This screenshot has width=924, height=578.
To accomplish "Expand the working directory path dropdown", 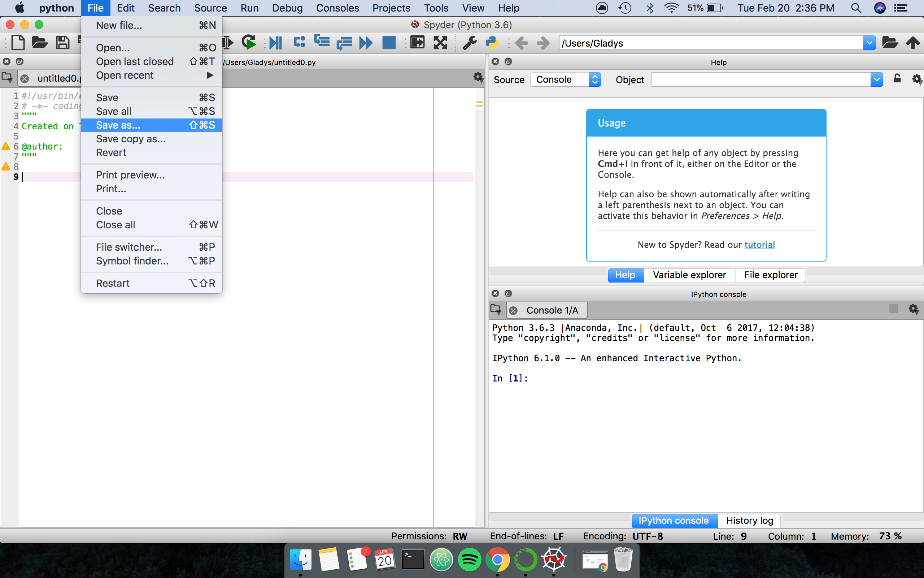I will pyautogui.click(x=869, y=43).
